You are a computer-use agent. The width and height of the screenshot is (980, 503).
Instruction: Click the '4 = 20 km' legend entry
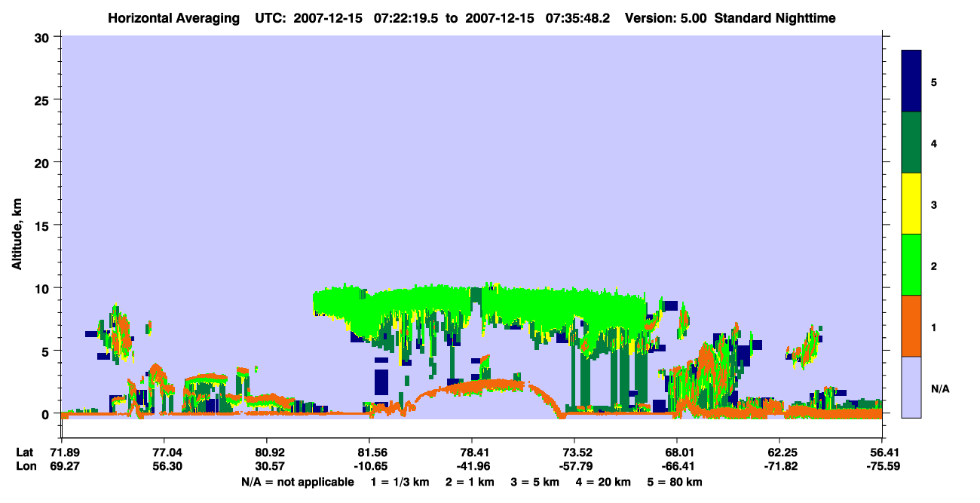(x=604, y=482)
